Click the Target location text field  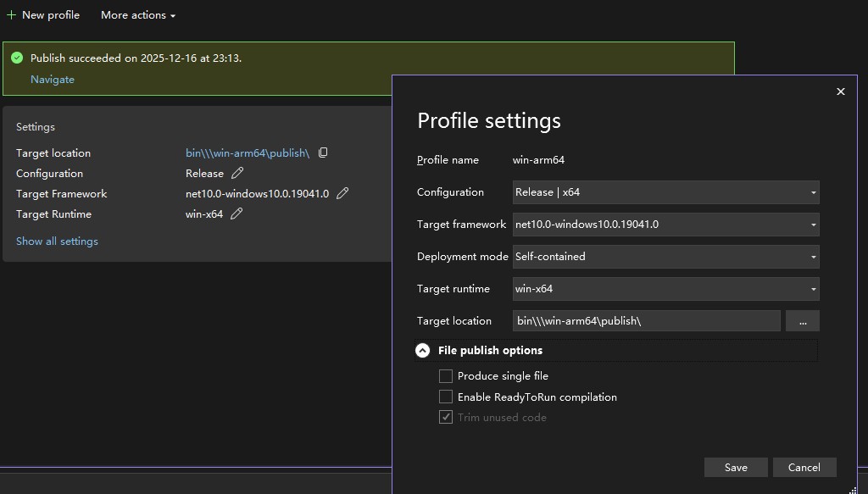pyautogui.click(x=646, y=321)
